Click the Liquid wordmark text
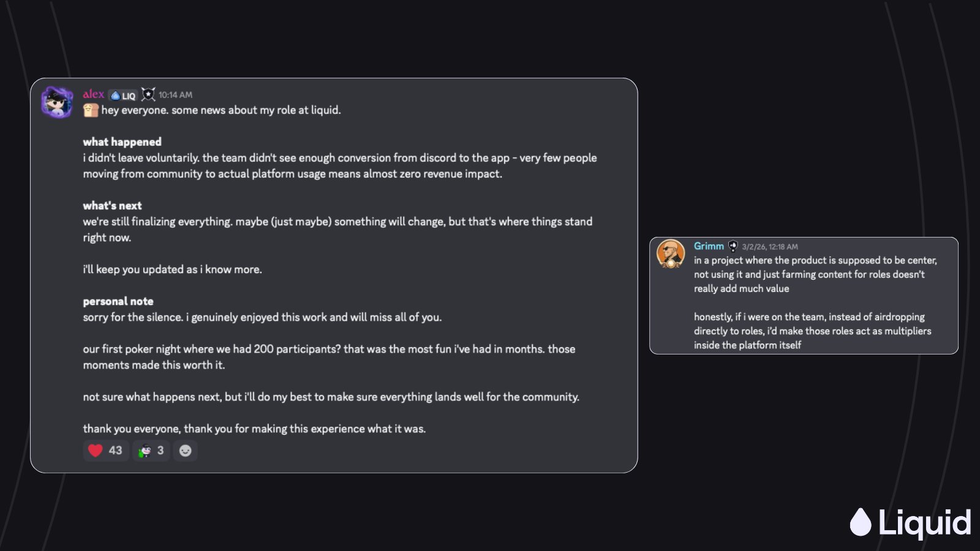980x551 pixels. coord(925,523)
